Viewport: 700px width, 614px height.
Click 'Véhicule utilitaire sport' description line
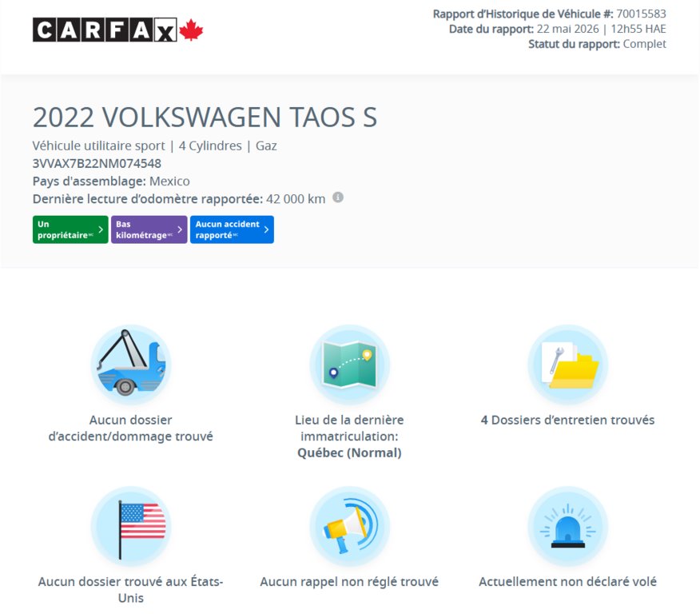(154, 146)
